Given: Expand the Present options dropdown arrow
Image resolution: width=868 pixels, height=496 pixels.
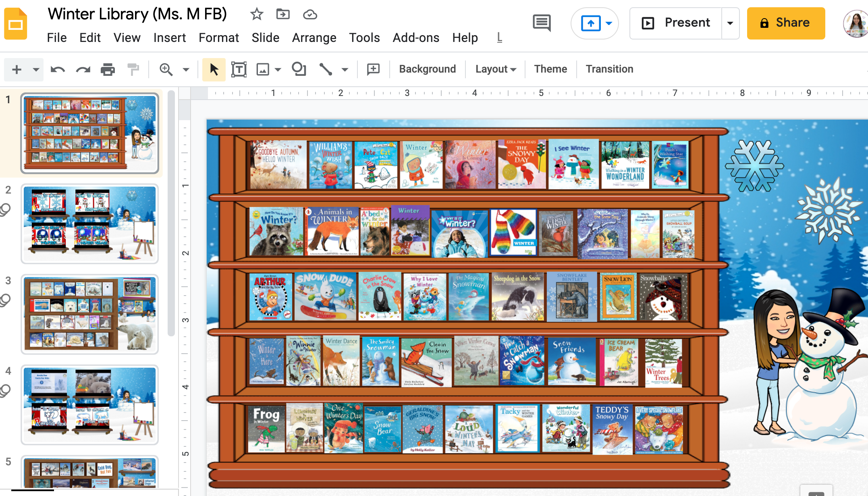Looking at the screenshot, I should coord(730,23).
